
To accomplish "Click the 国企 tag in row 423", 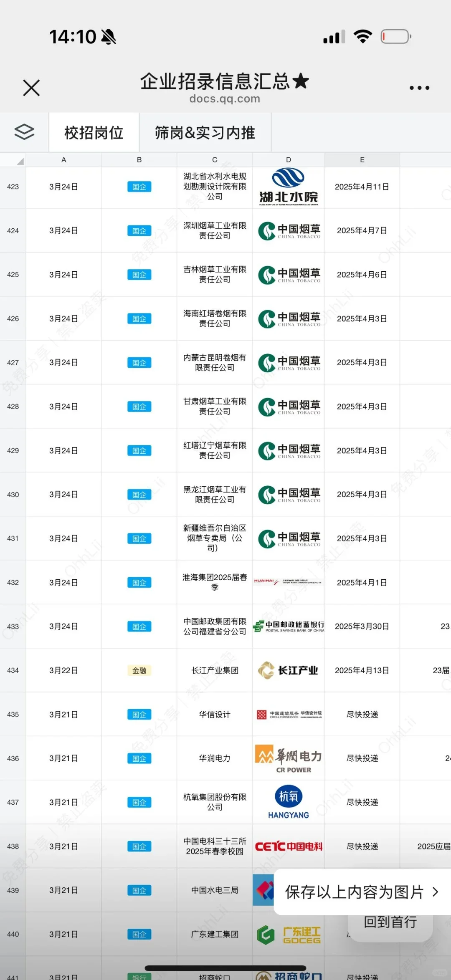I will click(139, 187).
